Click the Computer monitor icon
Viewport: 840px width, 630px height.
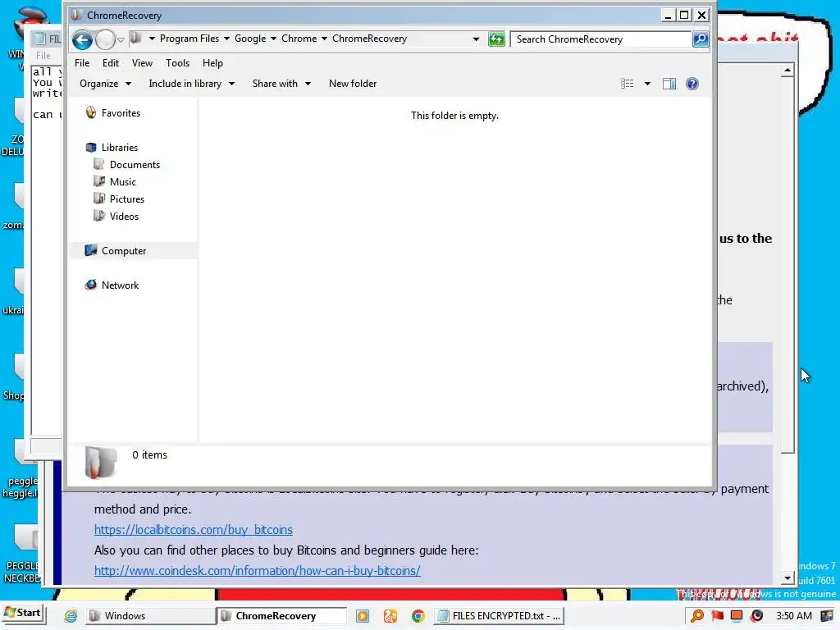[91, 250]
